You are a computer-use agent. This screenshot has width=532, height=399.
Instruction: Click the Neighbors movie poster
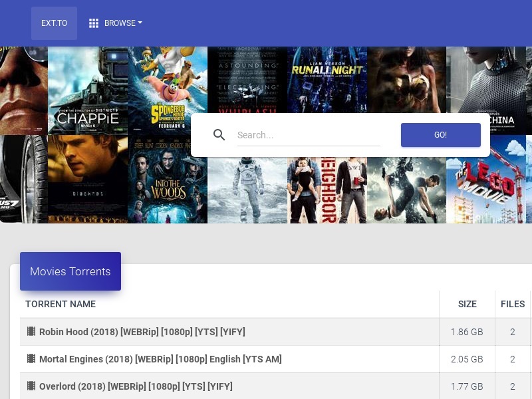(327, 190)
